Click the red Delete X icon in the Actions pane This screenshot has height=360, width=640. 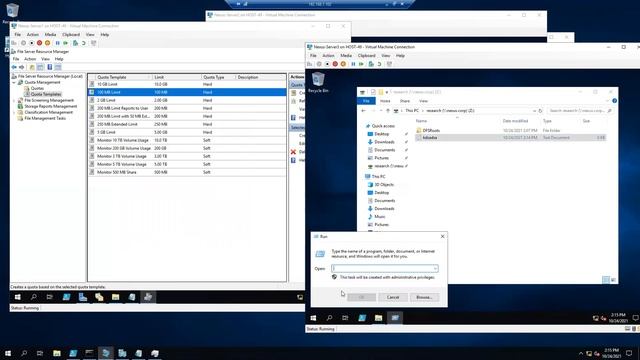click(x=293, y=152)
